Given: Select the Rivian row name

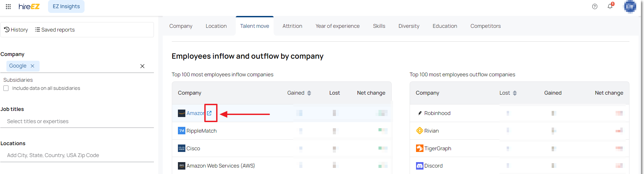Looking at the screenshot, I should pos(432,131).
